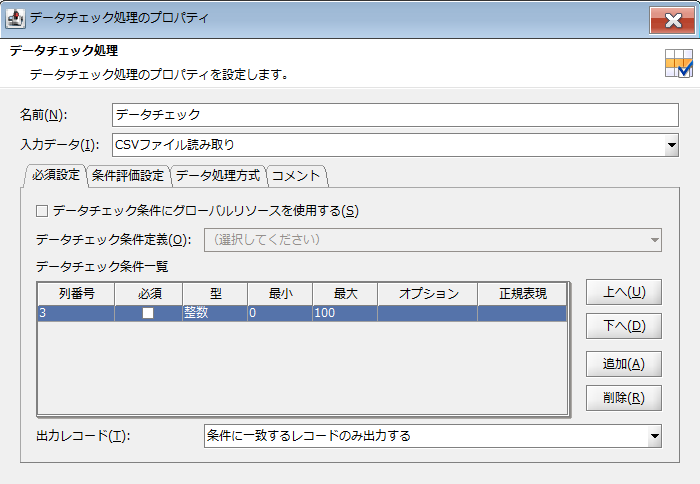Click the 名前 text field
The width and height of the screenshot is (700, 484).
394,114
